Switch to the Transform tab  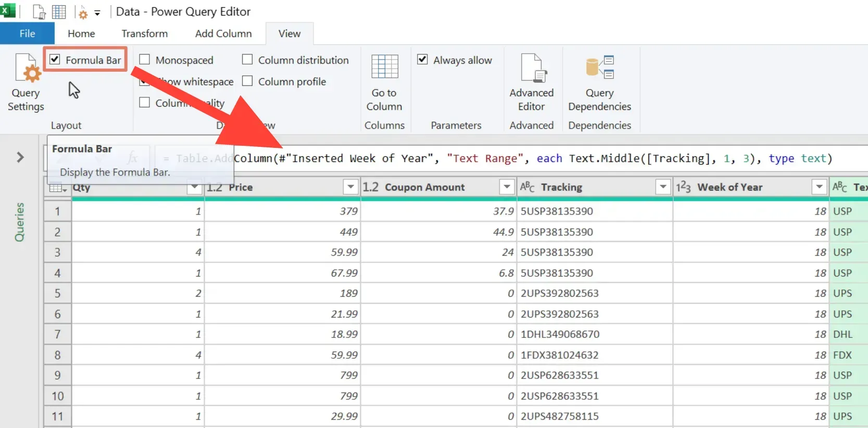[144, 34]
